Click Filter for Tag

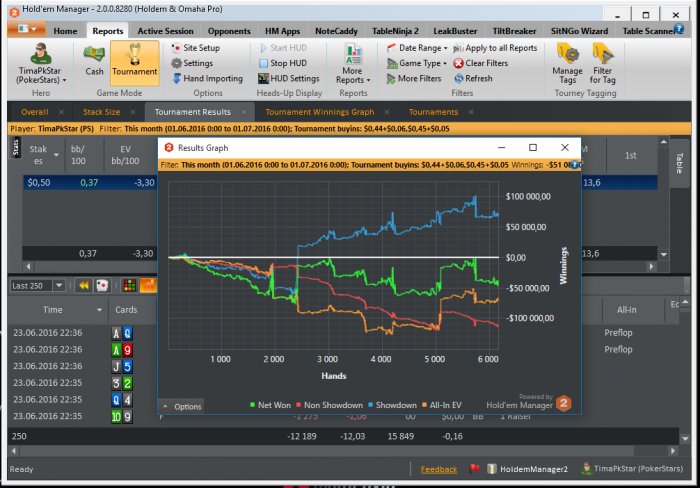coord(603,63)
